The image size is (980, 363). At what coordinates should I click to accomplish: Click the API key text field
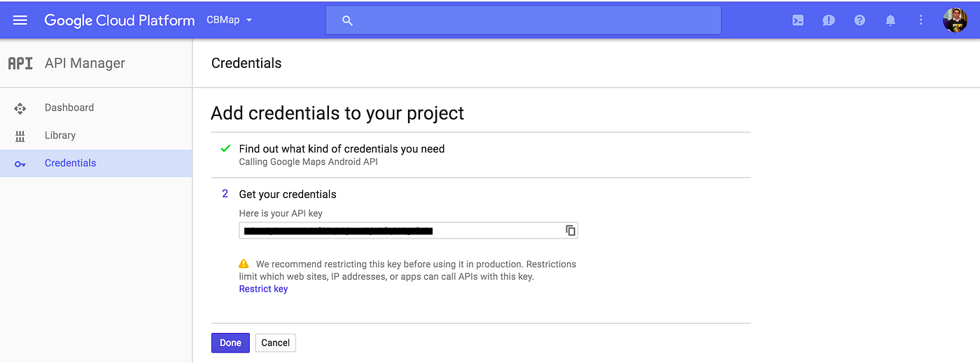tap(402, 230)
